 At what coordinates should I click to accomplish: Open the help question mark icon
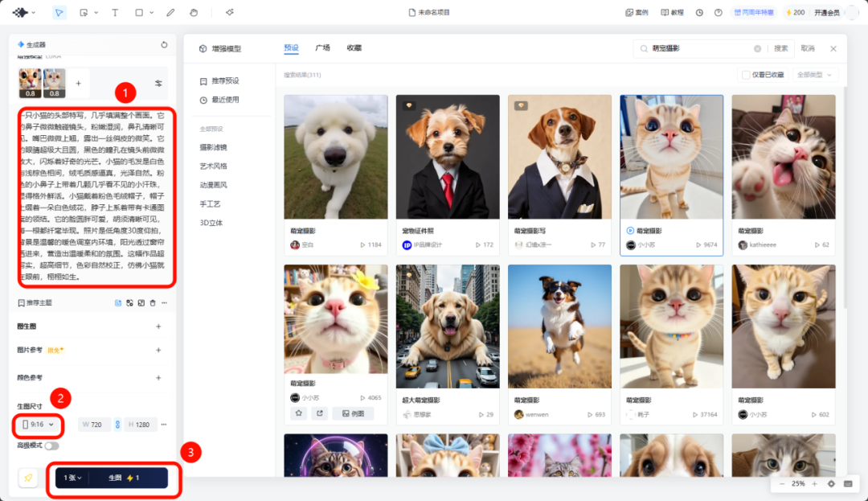click(x=718, y=12)
